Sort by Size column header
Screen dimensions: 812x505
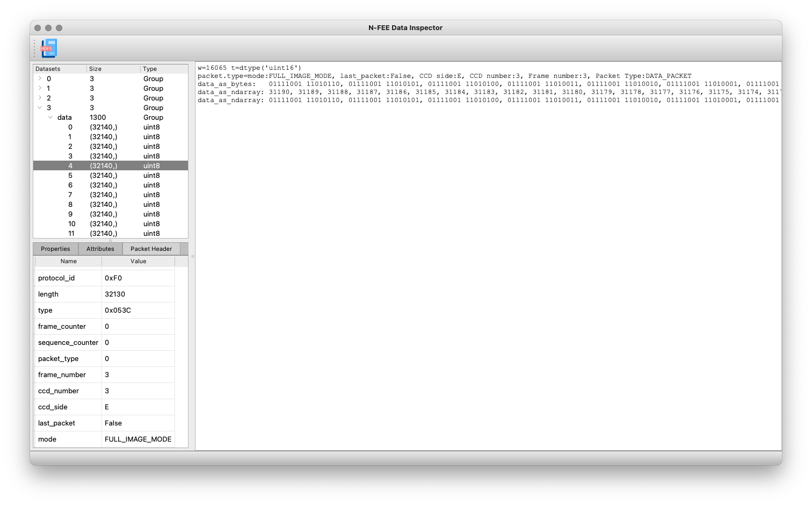113,69
